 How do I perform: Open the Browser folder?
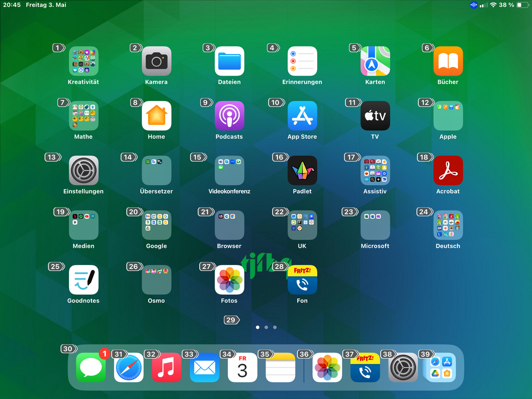point(229,225)
